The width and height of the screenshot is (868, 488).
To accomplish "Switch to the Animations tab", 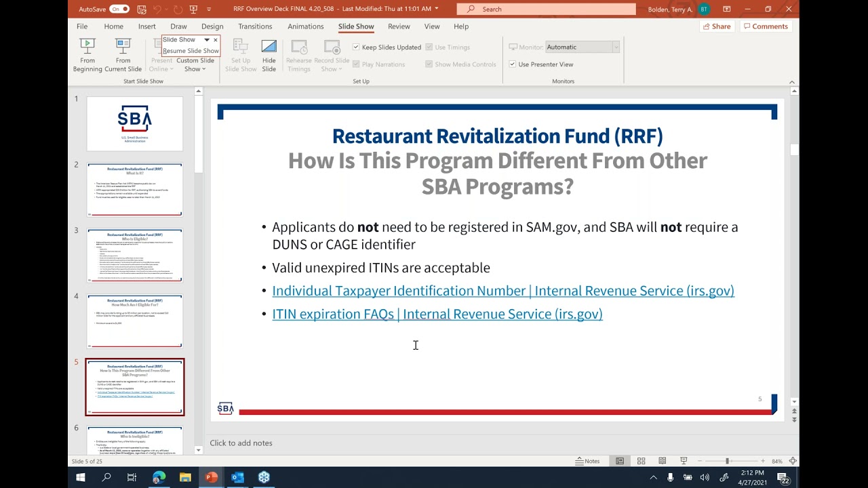I will (306, 26).
